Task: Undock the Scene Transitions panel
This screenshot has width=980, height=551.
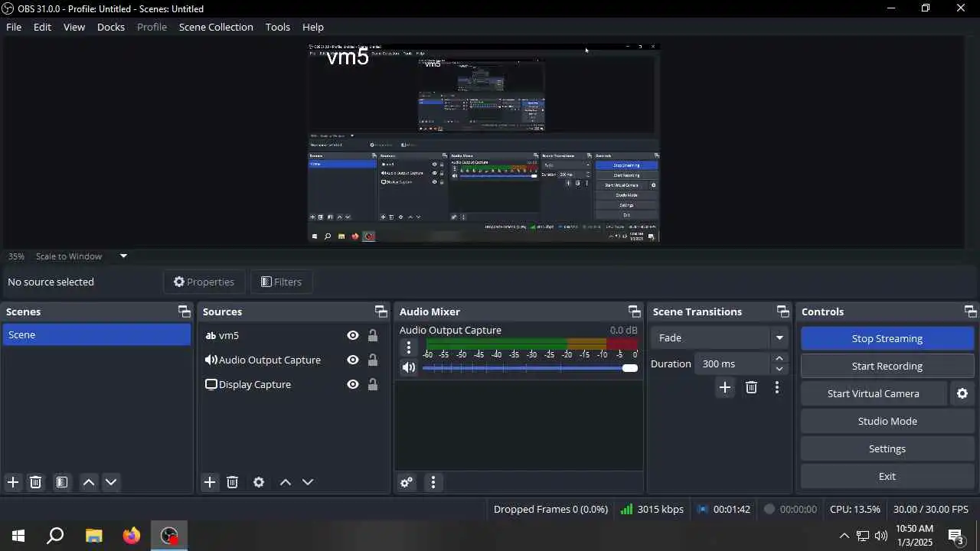Action: tap(783, 311)
